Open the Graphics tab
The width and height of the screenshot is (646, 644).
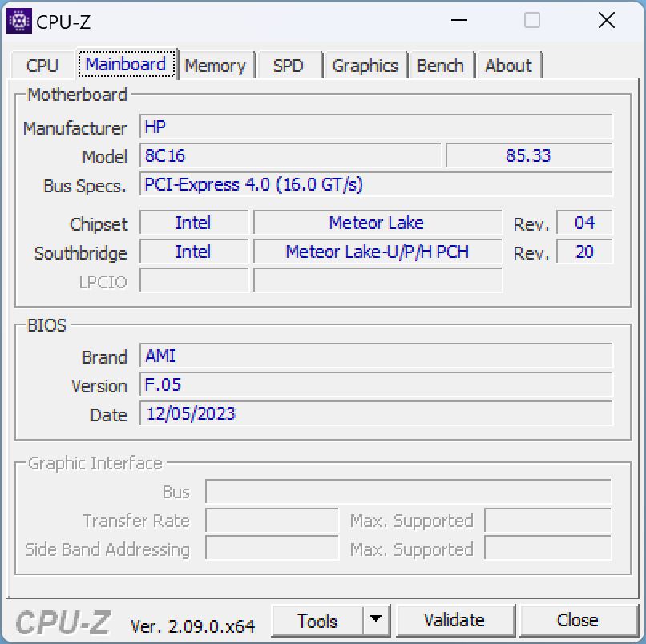tap(365, 66)
